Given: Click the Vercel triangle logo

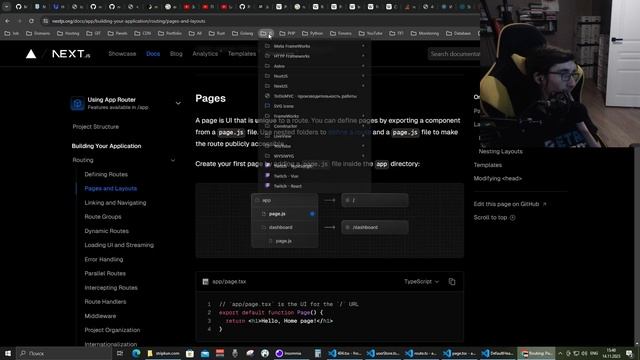Looking at the screenshot, I should coord(31,54).
